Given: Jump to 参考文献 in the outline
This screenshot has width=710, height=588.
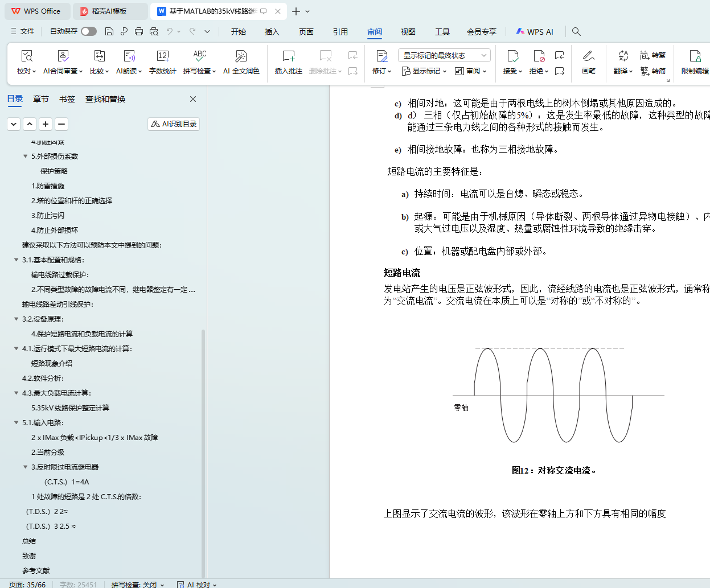Looking at the screenshot, I should coord(36,570).
